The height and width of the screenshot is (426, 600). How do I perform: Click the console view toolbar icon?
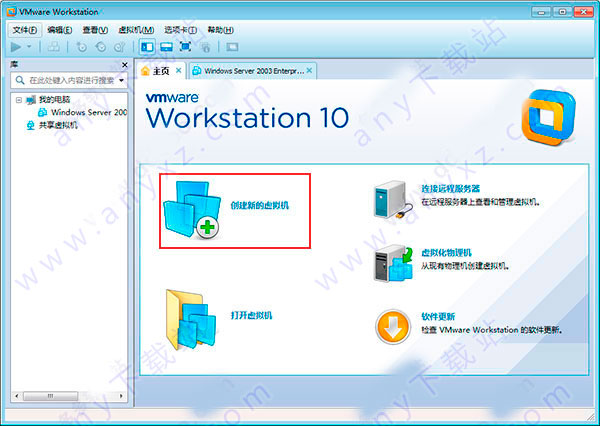(x=232, y=47)
